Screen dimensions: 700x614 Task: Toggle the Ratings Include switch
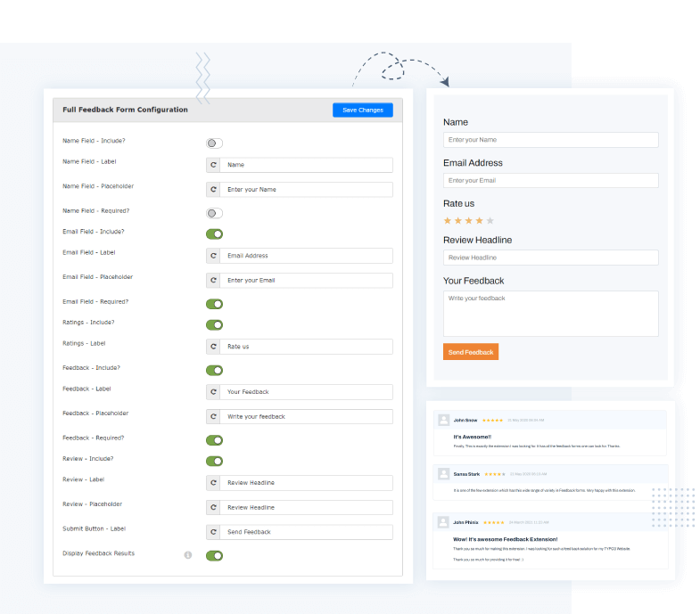(x=214, y=325)
